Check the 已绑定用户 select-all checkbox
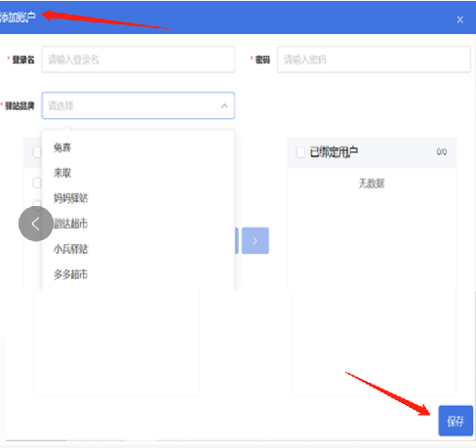This screenshot has width=476, height=448. (300, 152)
